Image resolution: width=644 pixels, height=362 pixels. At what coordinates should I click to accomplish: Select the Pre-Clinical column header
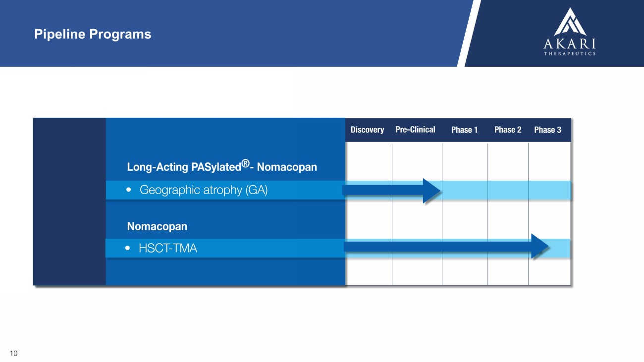[x=415, y=130]
